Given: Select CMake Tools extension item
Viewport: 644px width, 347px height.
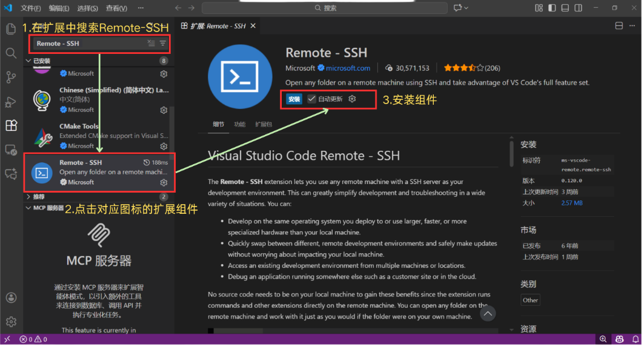Looking at the screenshot, I should click(x=99, y=136).
